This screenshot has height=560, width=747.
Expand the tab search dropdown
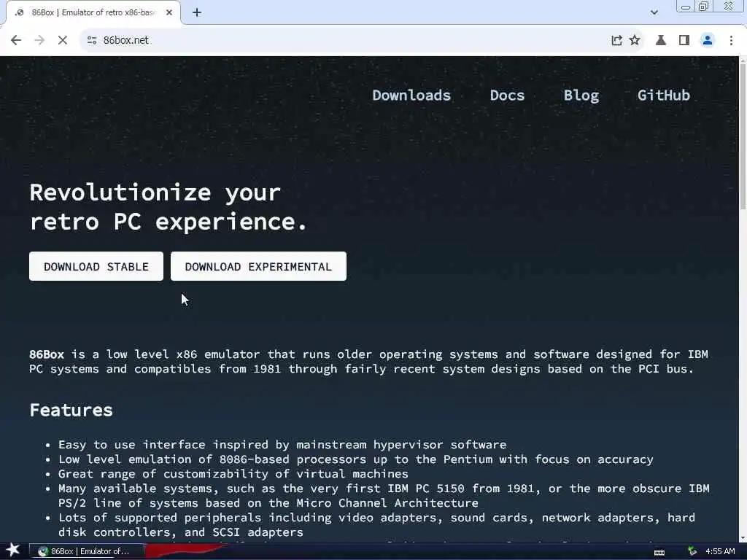pos(654,13)
